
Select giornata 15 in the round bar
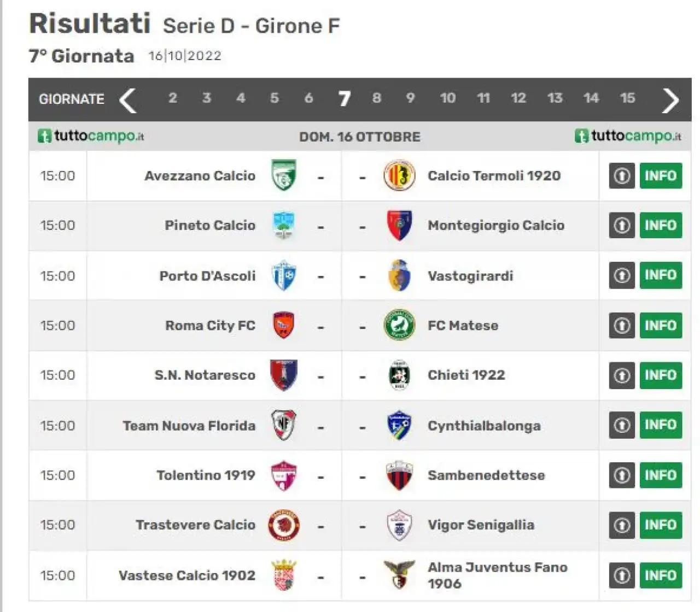(x=627, y=98)
